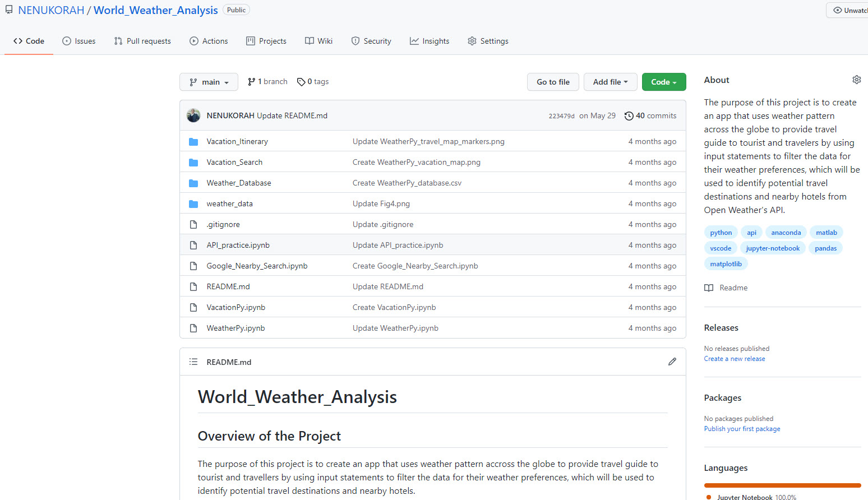868x500 pixels.
Task: Follow the Create a new release link
Action: pyautogui.click(x=734, y=359)
